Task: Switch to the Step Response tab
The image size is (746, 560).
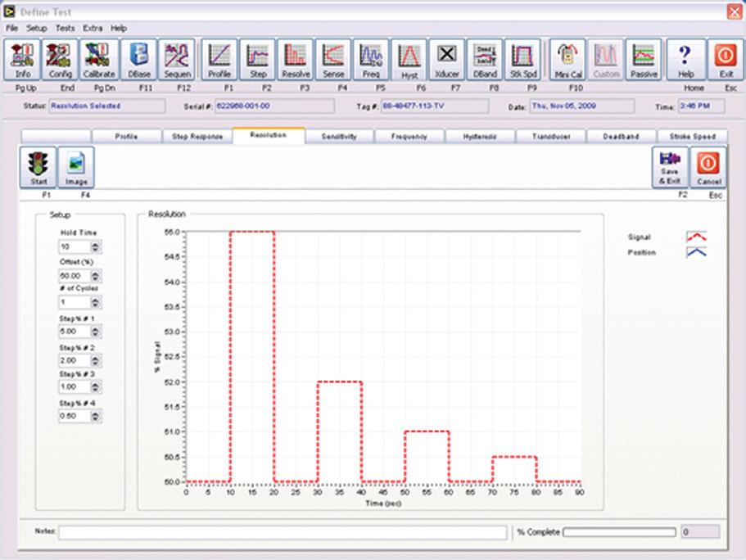Action: pos(197,137)
